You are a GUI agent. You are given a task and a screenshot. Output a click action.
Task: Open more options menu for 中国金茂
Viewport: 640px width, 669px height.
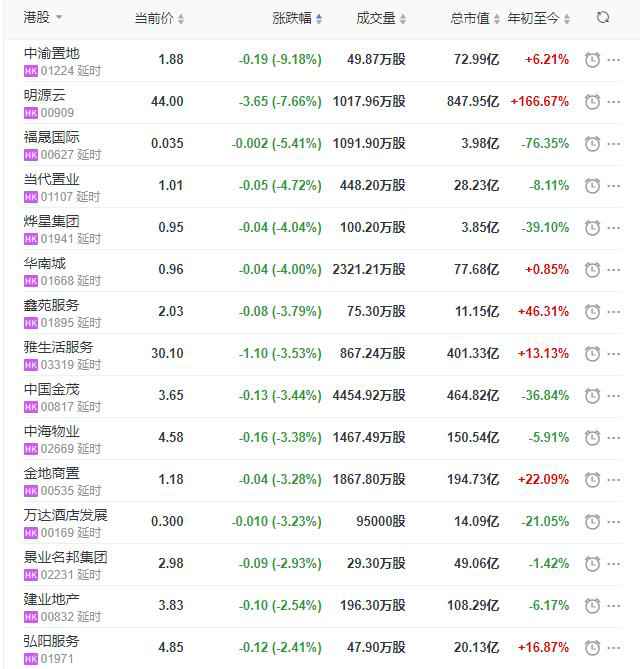coord(614,396)
